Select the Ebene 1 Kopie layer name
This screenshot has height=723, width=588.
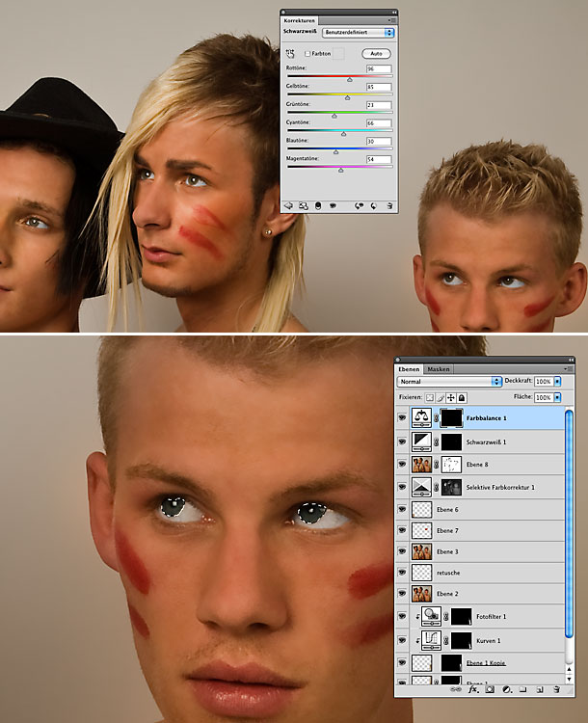click(486, 663)
